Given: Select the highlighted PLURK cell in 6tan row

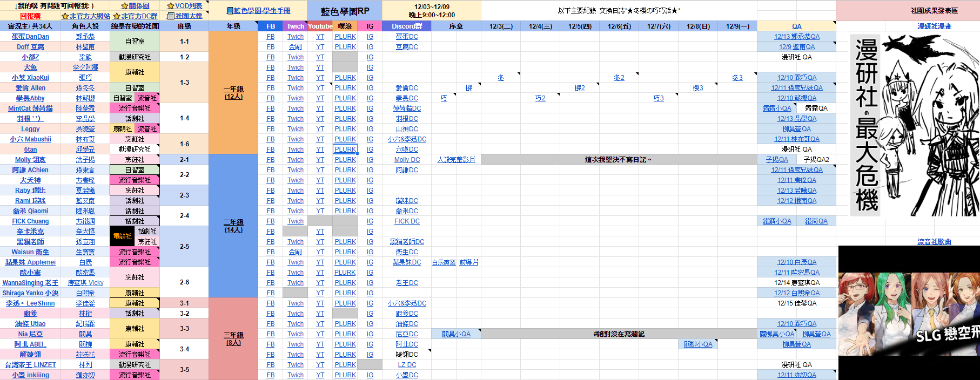Looking at the screenshot, I should pyautogui.click(x=345, y=150).
